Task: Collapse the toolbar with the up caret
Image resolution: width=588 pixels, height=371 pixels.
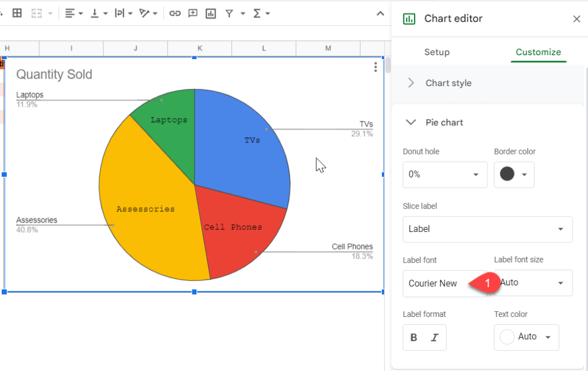Action: tap(380, 14)
